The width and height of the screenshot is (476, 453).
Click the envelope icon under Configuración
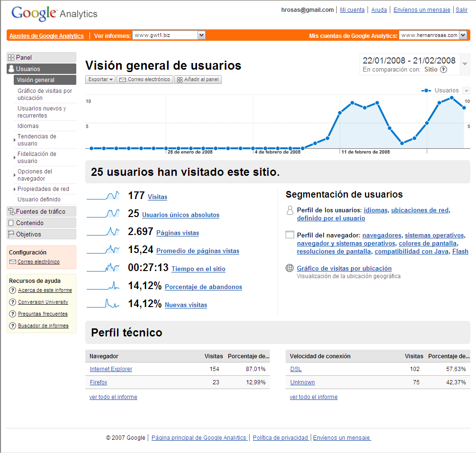[13, 262]
